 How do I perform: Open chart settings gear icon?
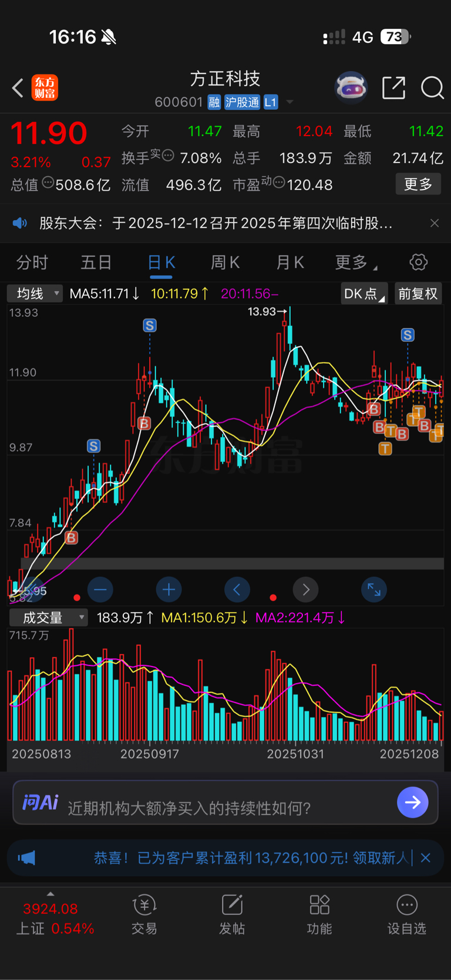[x=419, y=262]
